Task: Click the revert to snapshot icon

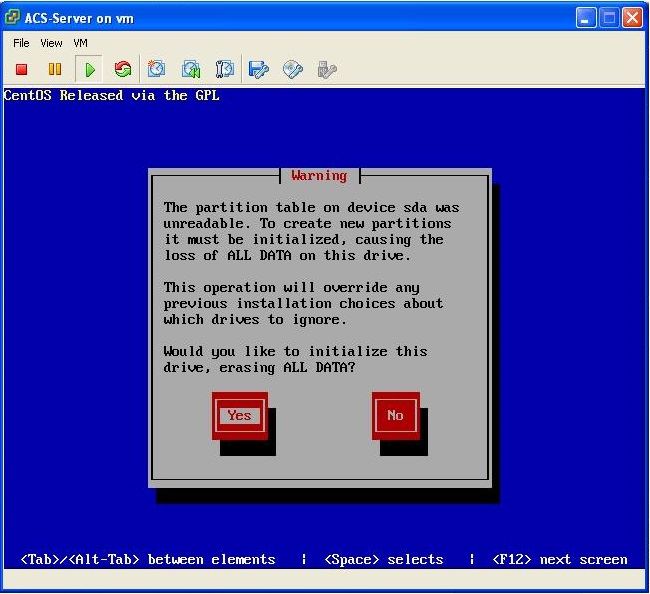Action: [x=191, y=69]
